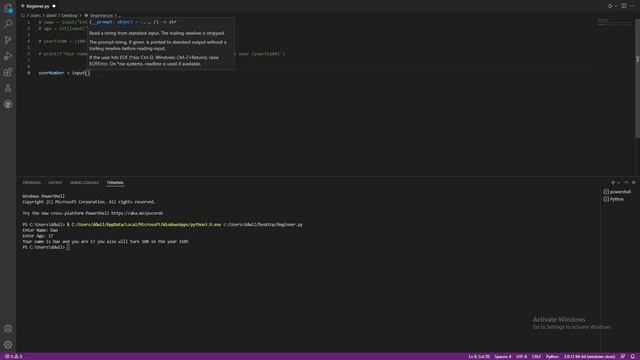The width and height of the screenshot is (640, 360).
Task: Open the Search view in the activity bar
Action: click(x=8, y=24)
